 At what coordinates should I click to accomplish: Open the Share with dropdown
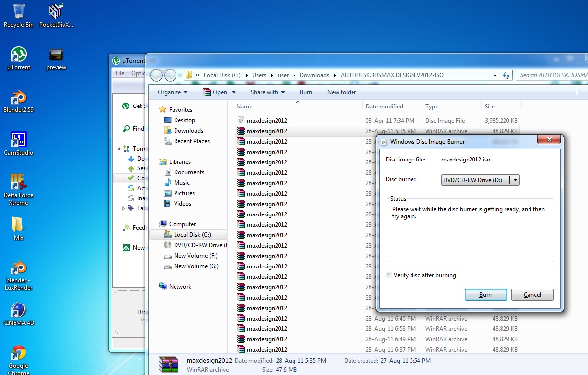[268, 92]
